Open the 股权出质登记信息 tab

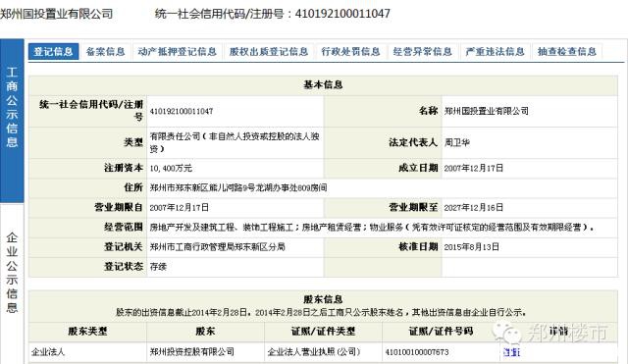tap(269, 52)
